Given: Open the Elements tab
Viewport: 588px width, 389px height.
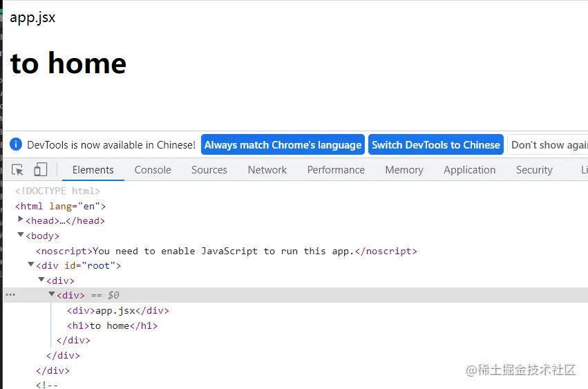Looking at the screenshot, I should click(x=93, y=170).
